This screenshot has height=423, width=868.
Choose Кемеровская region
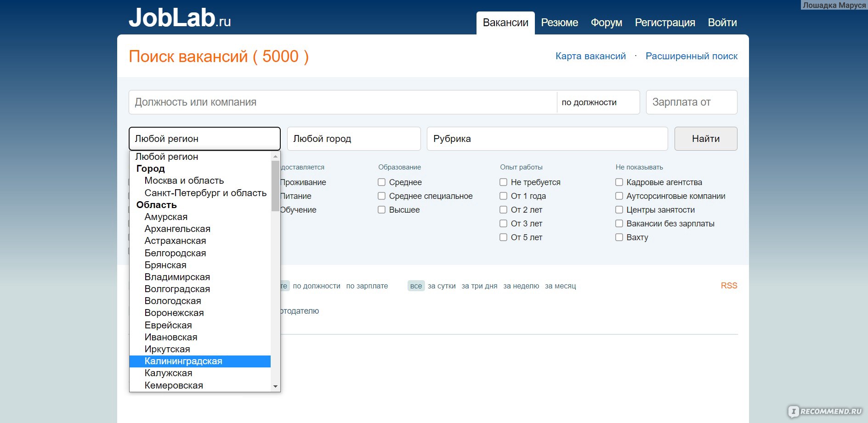click(x=200, y=385)
